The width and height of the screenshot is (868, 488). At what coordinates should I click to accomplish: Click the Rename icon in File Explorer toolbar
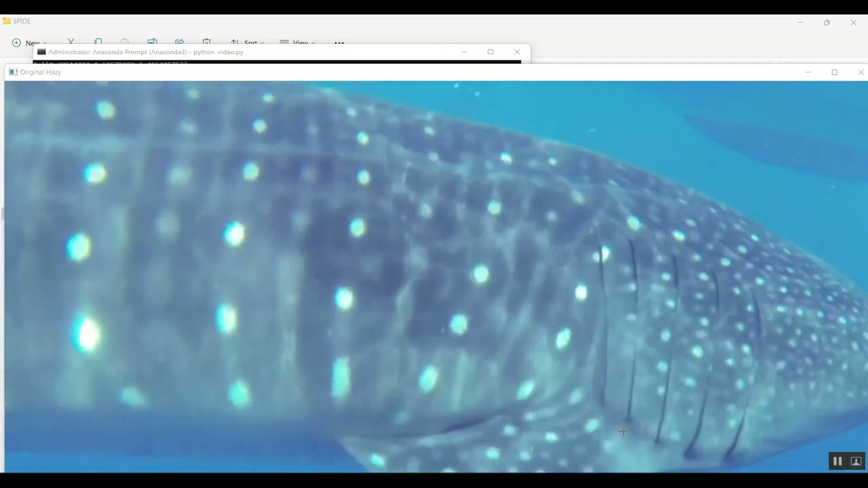pos(153,42)
